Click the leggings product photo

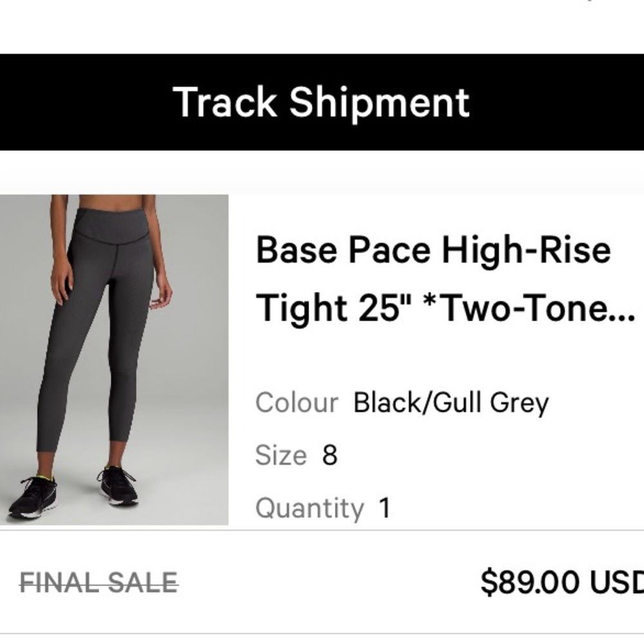113,357
